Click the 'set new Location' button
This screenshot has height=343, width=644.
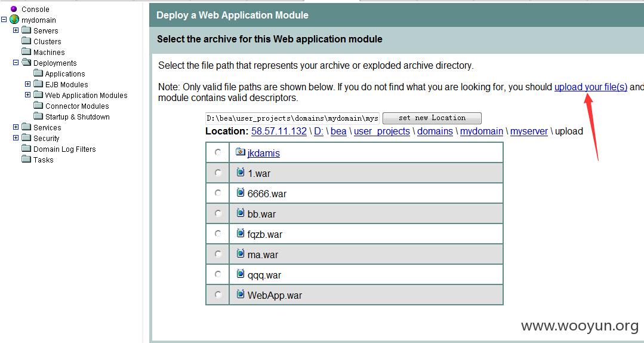tap(432, 118)
